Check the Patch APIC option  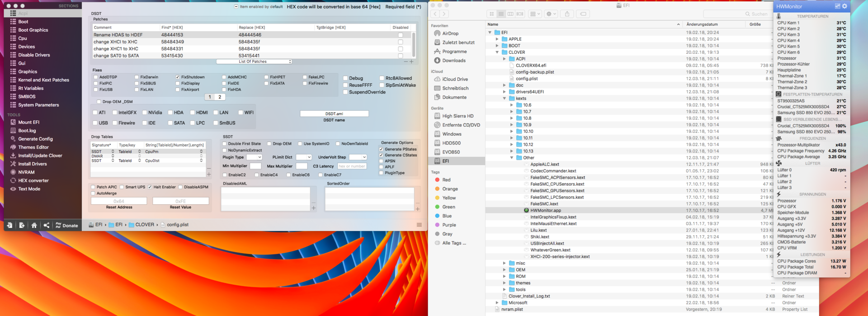(93, 187)
